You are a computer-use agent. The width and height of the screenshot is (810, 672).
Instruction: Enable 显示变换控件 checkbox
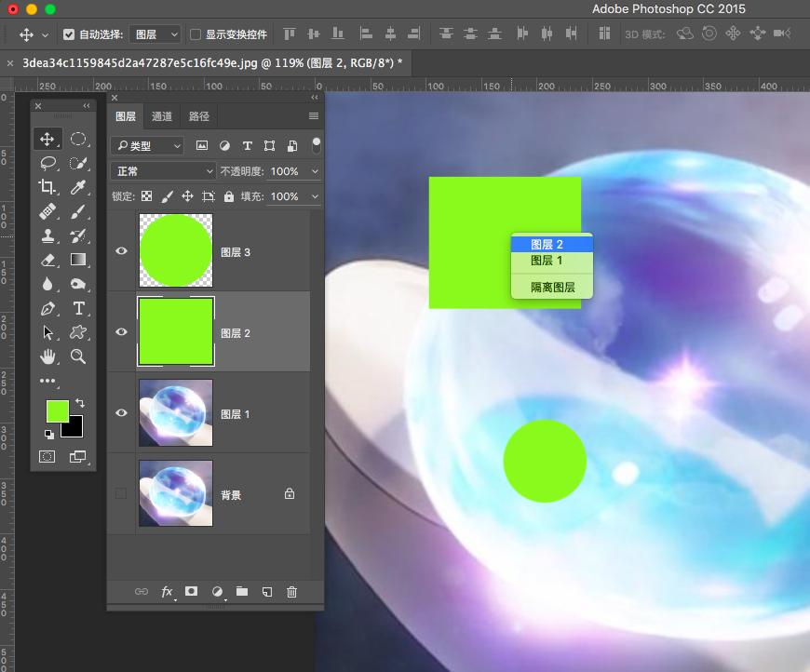196,34
